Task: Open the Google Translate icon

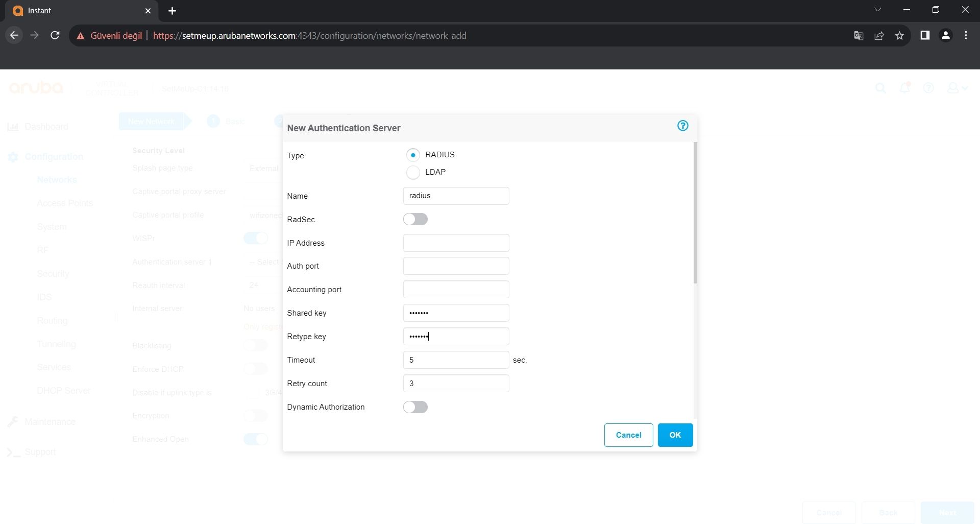Action: (x=859, y=36)
